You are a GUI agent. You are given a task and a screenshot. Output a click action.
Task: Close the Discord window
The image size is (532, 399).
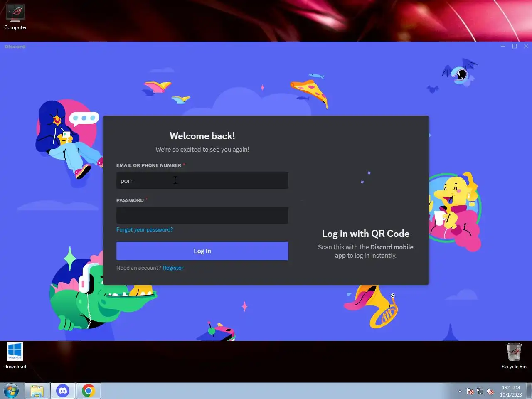tap(526, 46)
